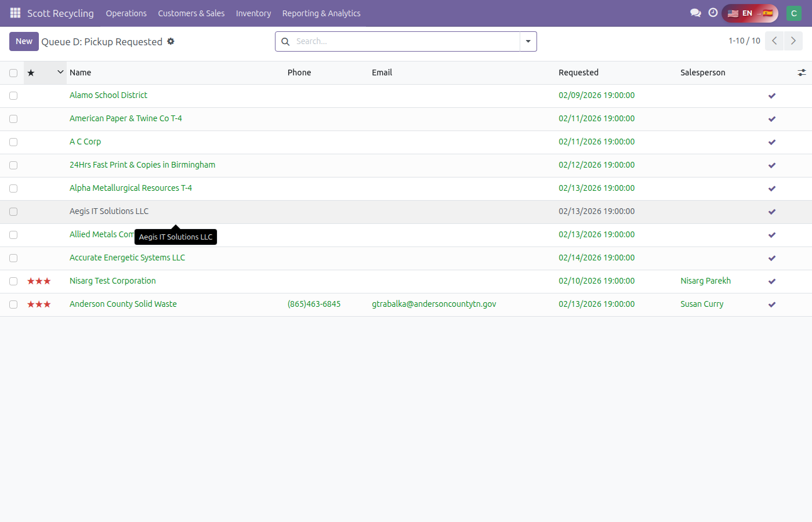Screen dimensions: 812x522
Task: Check the A C Corp row checkbox
Action: click(13, 142)
